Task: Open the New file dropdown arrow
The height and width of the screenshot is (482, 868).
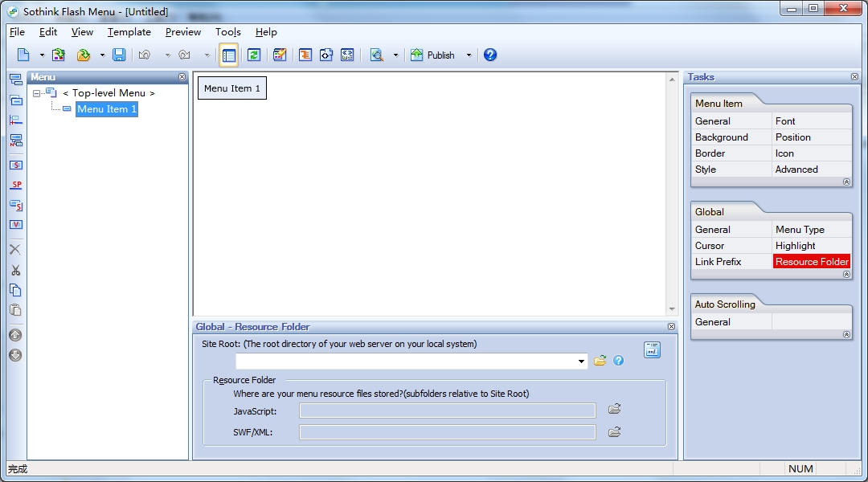Action: pyautogui.click(x=42, y=55)
